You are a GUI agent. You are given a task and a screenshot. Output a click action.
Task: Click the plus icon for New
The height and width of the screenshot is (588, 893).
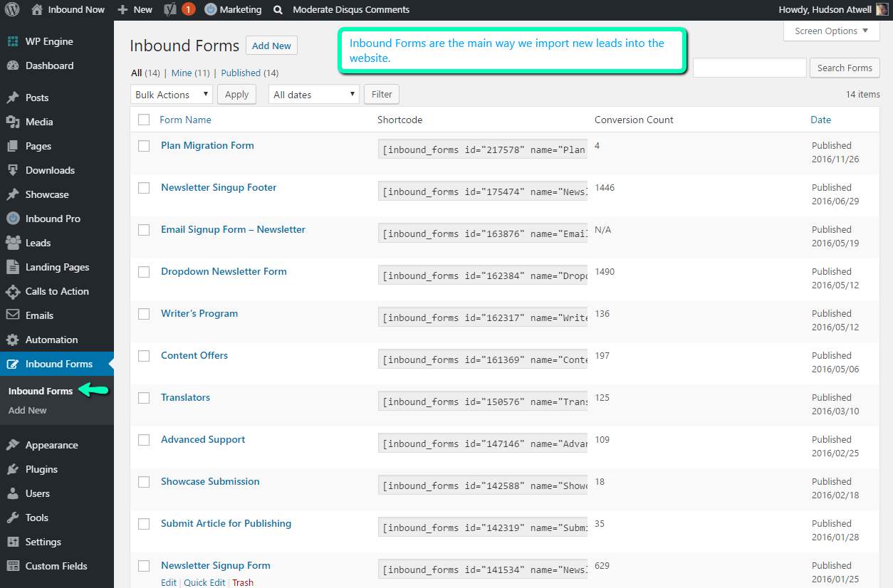122,10
